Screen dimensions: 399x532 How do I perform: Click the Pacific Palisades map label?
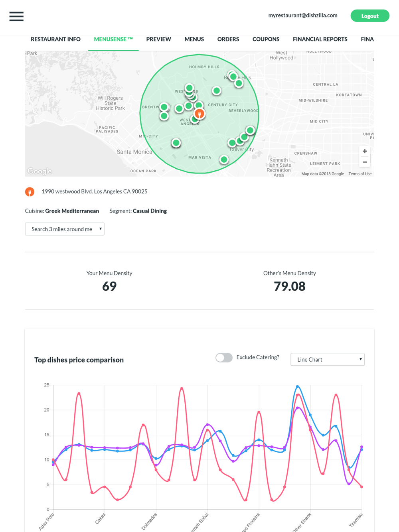tap(107, 129)
